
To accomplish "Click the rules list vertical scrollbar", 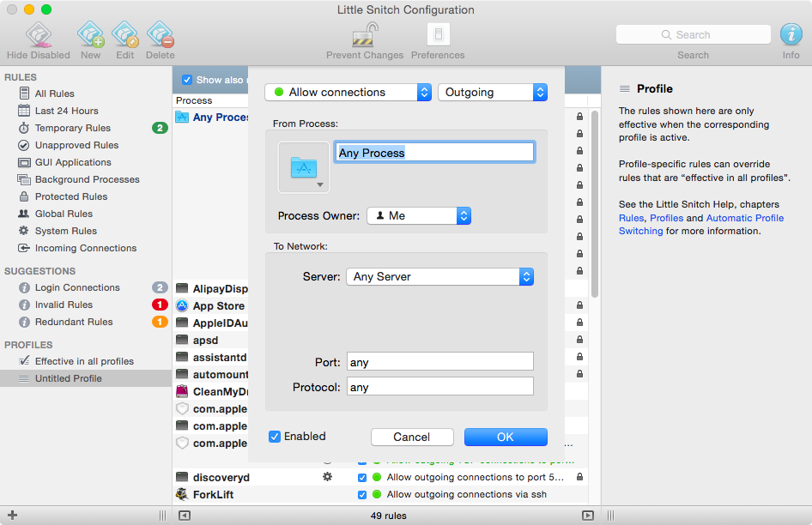I will pyautogui.click(x=595, y=204).
